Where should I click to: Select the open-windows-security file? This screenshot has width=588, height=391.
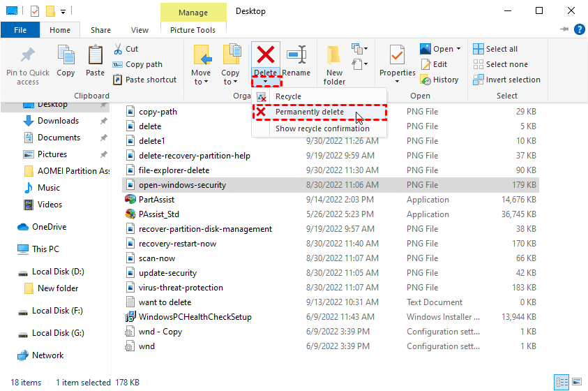pos(331,185)
